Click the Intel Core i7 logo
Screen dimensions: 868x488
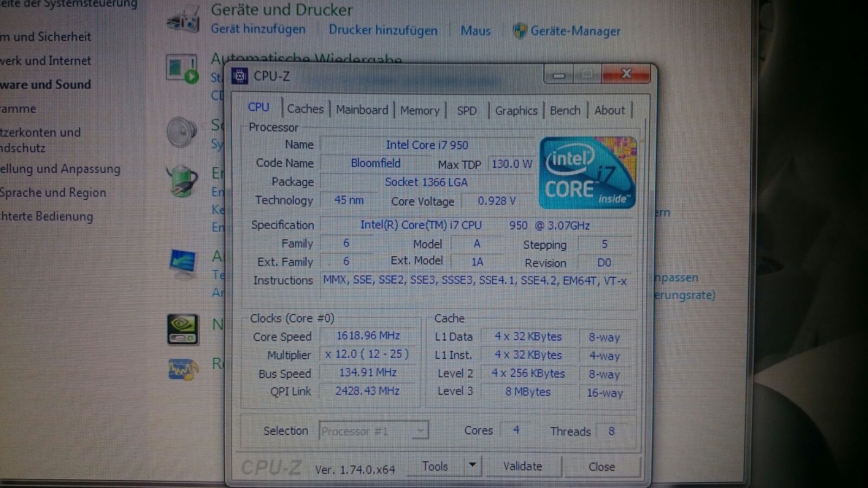coord(587,173)
